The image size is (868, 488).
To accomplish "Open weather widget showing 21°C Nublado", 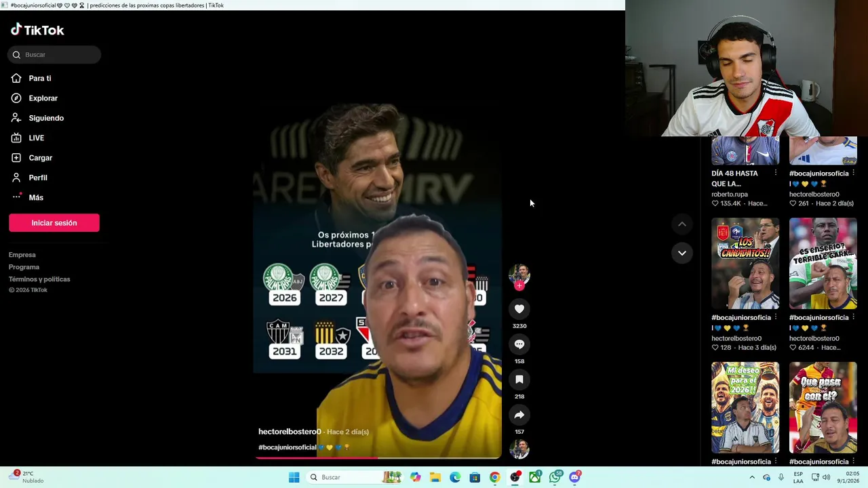I will (x=26, y=477).
